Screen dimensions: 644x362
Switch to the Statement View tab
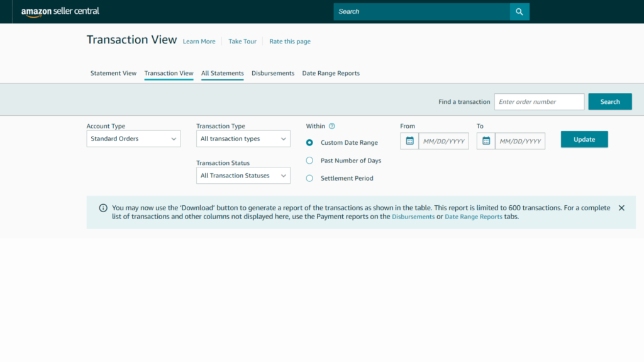[x=113, y=73]
